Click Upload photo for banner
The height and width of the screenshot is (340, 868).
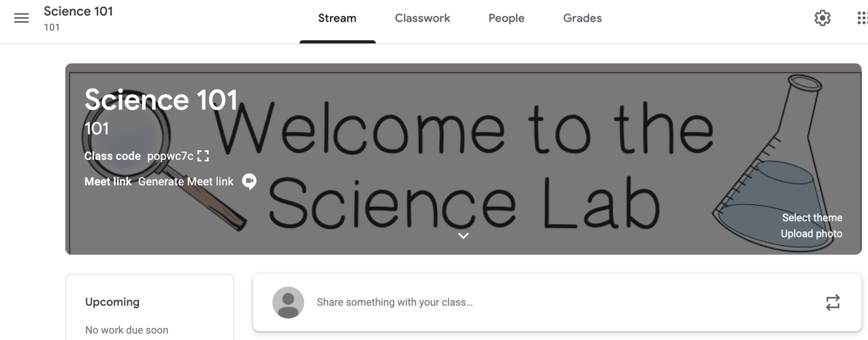tap(811, 234)
